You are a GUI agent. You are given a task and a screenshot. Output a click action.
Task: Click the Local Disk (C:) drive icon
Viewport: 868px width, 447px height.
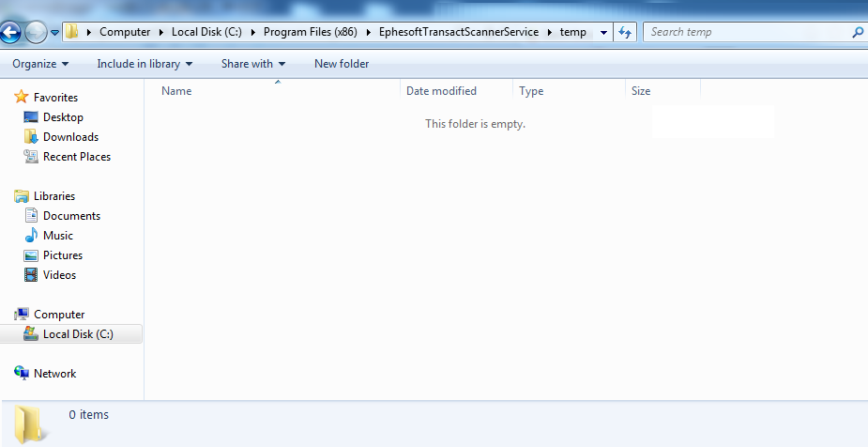coord(30,333)
